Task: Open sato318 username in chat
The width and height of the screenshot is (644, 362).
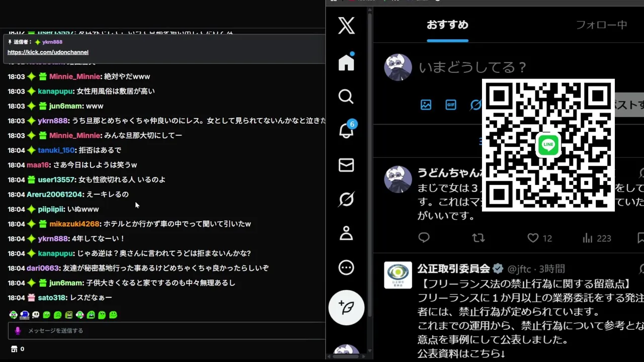Action: (52, 298)
